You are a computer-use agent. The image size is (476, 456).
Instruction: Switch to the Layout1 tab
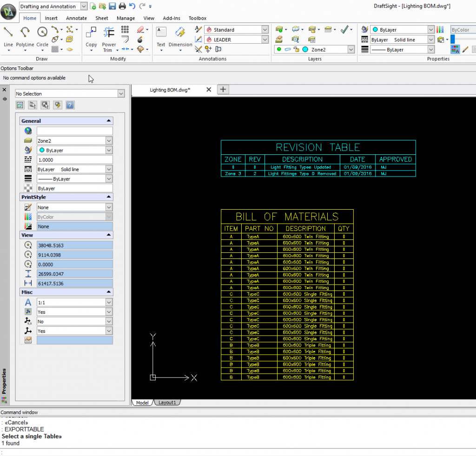[167, 402]
